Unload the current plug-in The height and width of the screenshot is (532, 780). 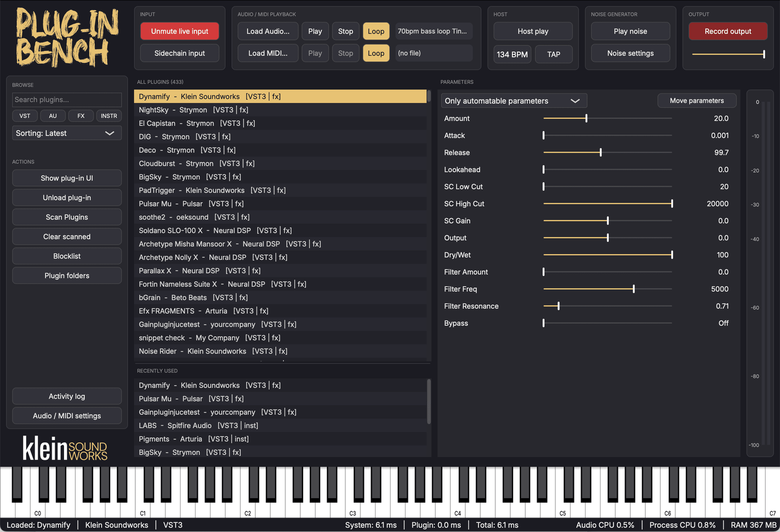67,197
